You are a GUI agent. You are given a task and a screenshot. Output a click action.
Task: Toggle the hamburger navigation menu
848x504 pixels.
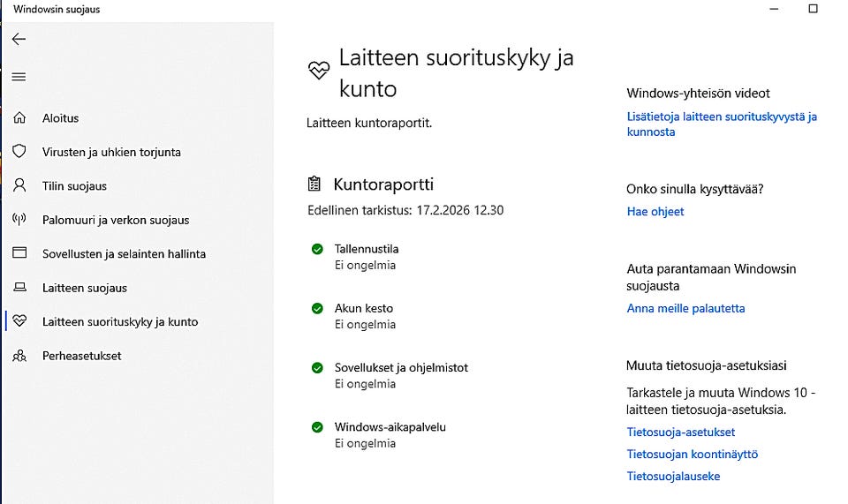[x=19, y=78]
